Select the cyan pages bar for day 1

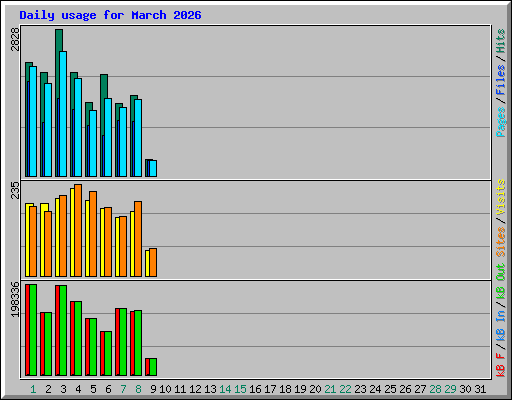tap(33, 121)
